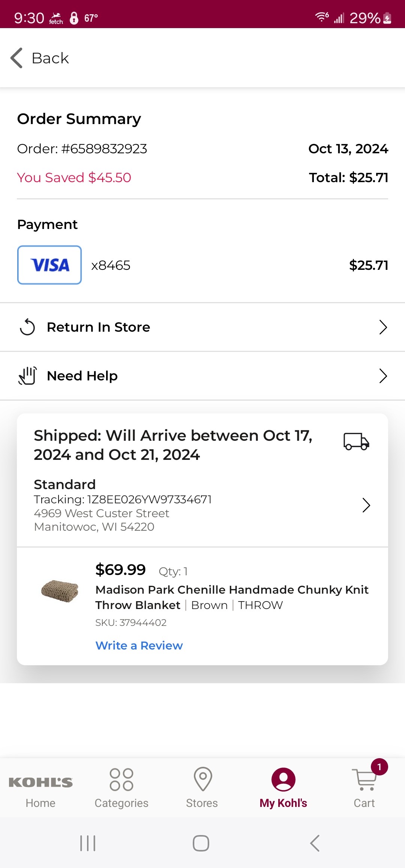Tap the Need Help hand icon

[x=27, y=376]
